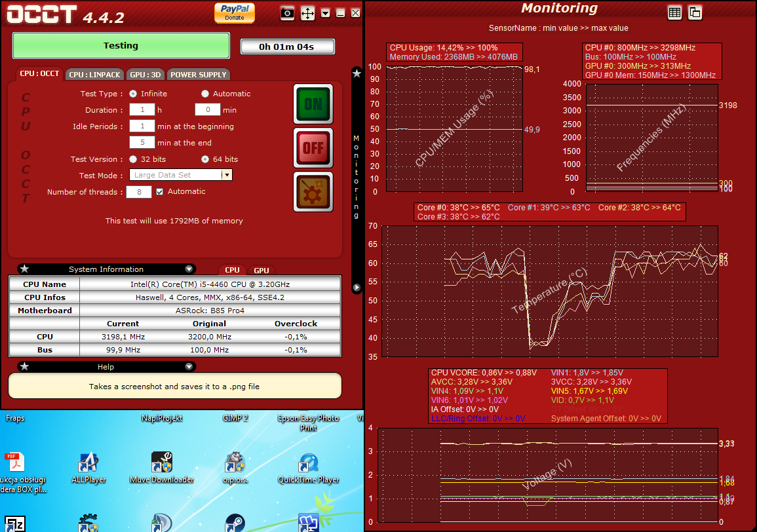757x532 pixels.
Task: Click the CPU/MEM Usage graph
Action: [454, 129]
